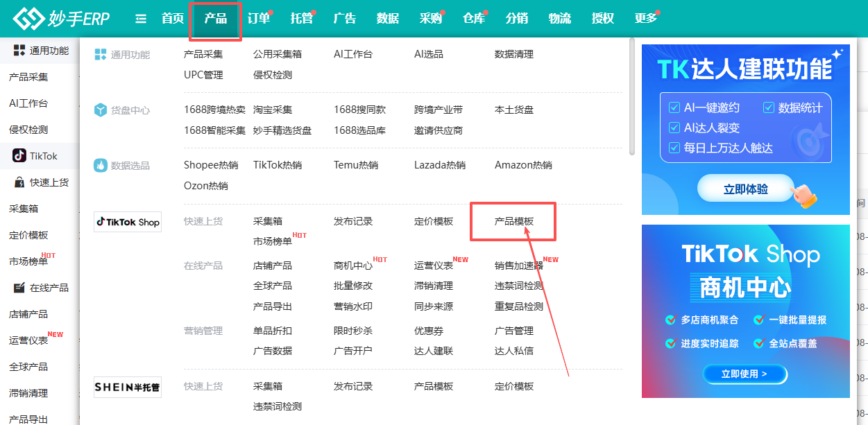The image size is (868, 425).
Task: Click the TikTok icon in sidebar
Action: (x=19, y=155)
